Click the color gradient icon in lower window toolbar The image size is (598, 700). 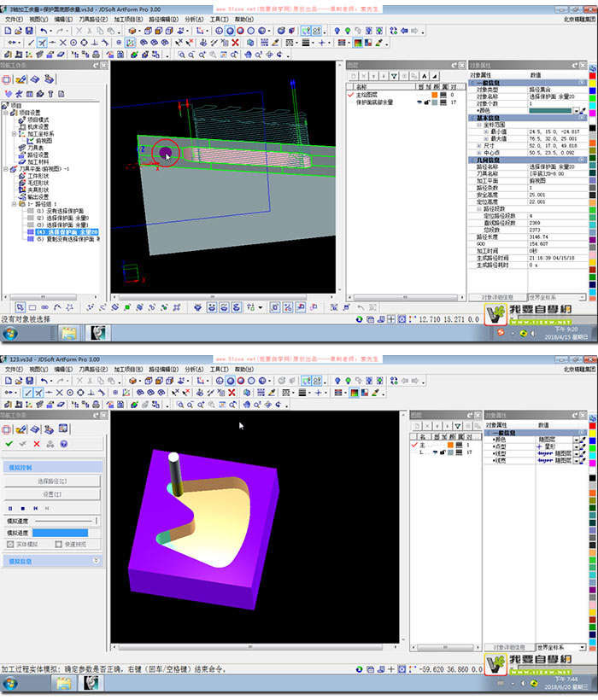click(x=355, y=393)
